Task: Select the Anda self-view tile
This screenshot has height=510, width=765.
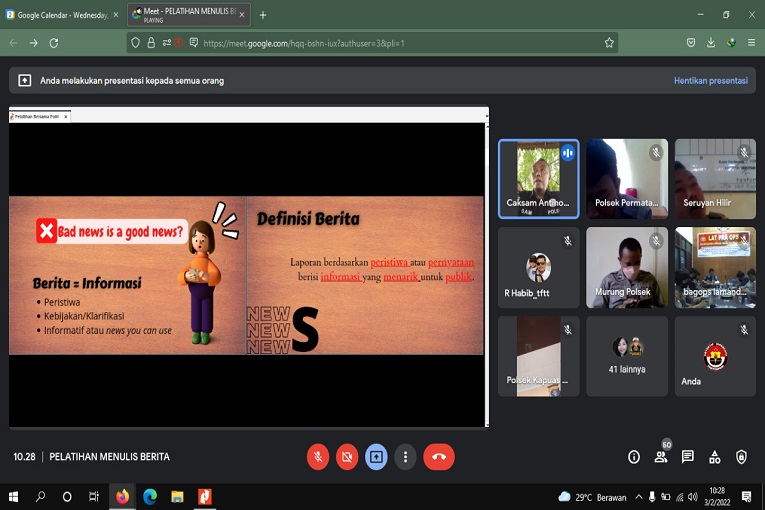Action: point(715,356)
